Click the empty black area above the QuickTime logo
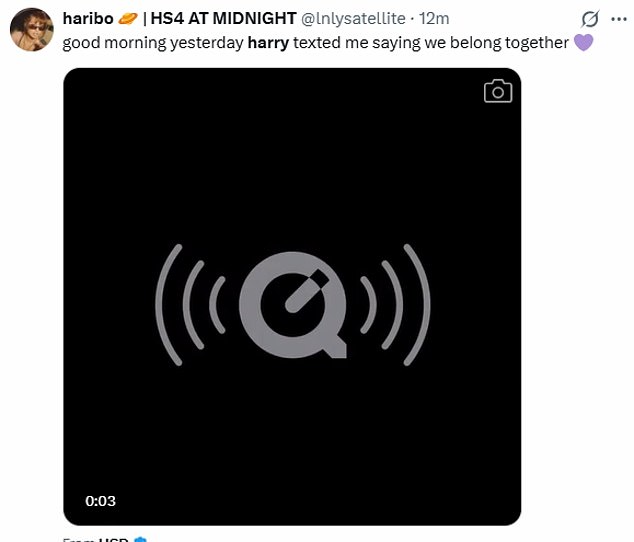 [x=293, y=160]
